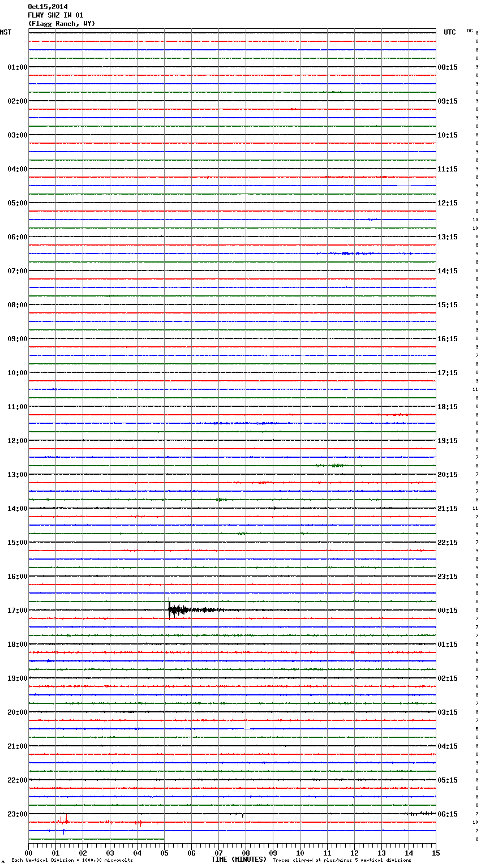
Task: Click the 19:15 UTC time label
Action: coord(448,441)
